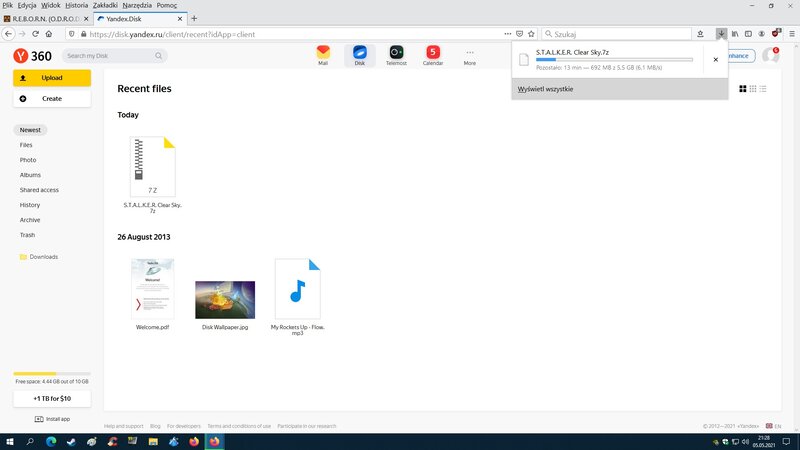The image size is (800, 450).
Task: Open the Disk service icon
Action: pyautogui.click(x=360, y=55)
